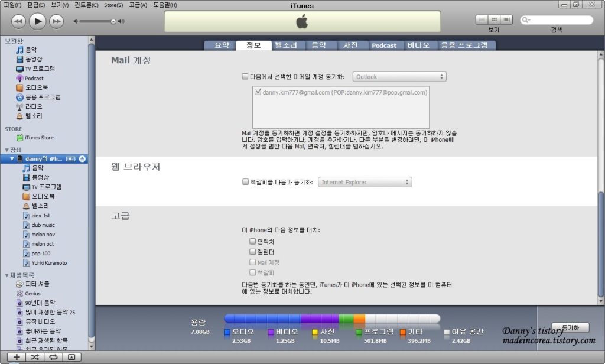Switch to the 요약 tab
The image size is (605, 364).
point(222,45)
